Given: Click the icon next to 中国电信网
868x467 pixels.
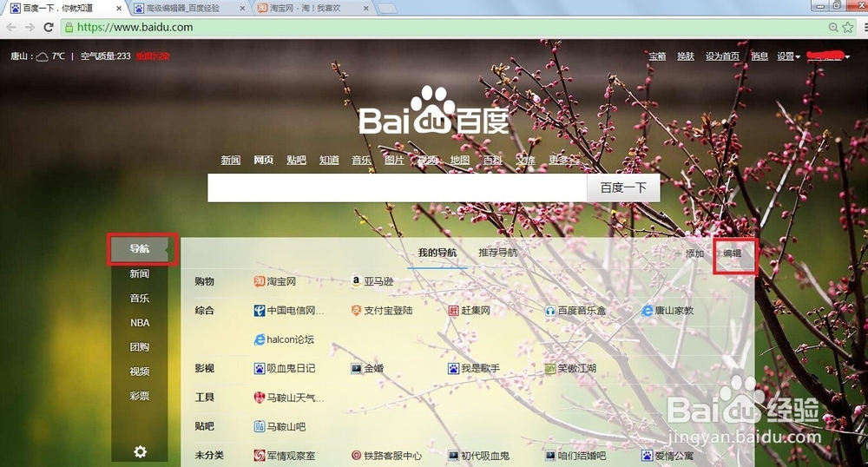Looking at the screenshot, I should click(x=259, y=311).
